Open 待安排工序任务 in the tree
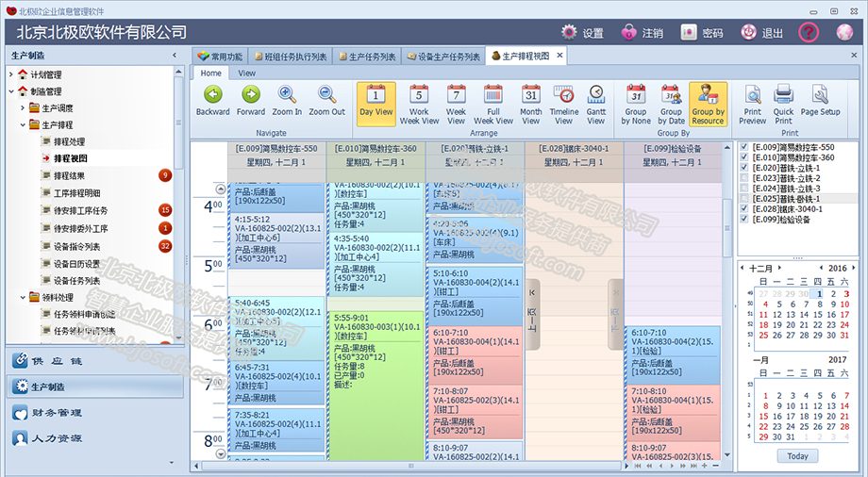Viewport: 868px width, 477px height. [81, 211]
